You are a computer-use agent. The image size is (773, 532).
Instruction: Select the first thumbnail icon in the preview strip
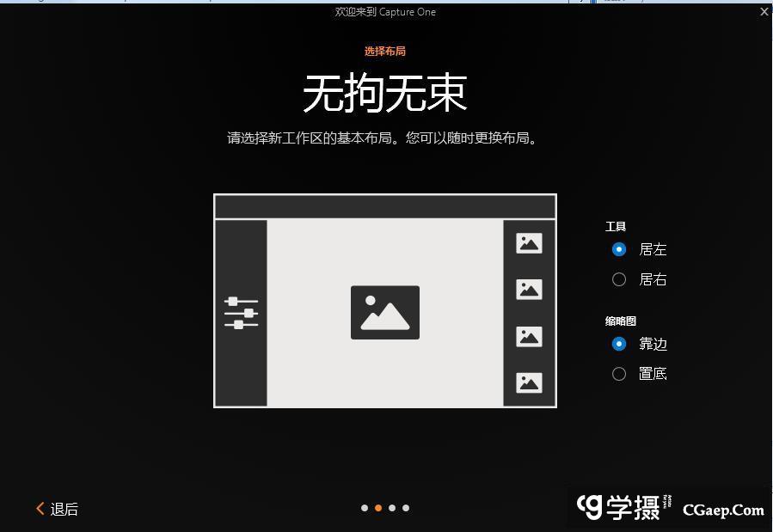(529, 243)
